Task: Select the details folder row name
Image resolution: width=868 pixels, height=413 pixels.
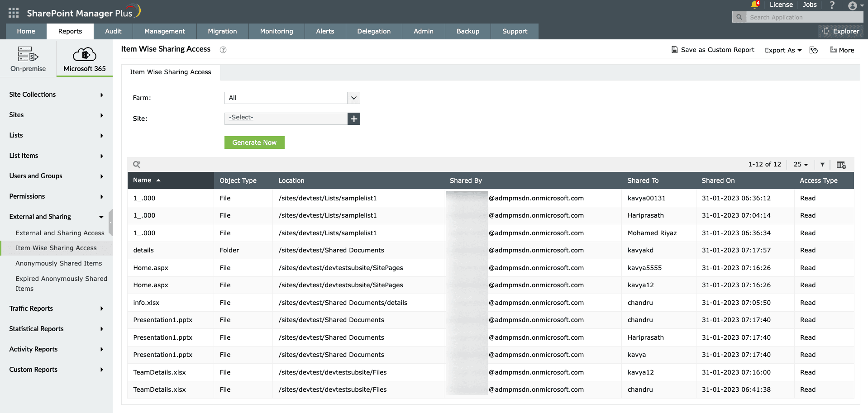Action: [x=143, y=250]
